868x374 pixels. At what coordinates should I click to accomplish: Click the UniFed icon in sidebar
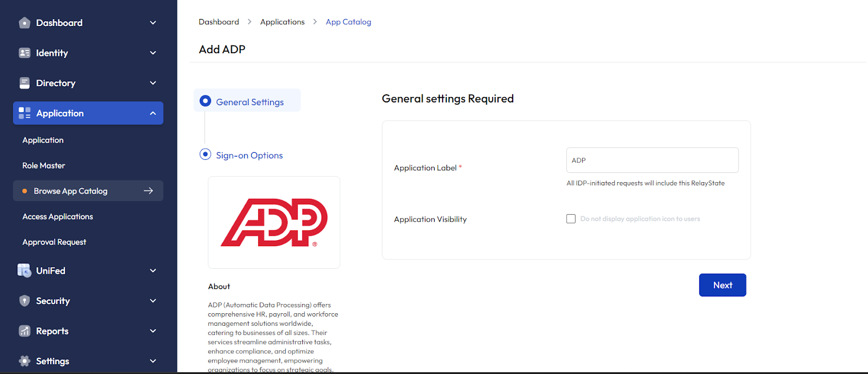(x=24, y=270)
